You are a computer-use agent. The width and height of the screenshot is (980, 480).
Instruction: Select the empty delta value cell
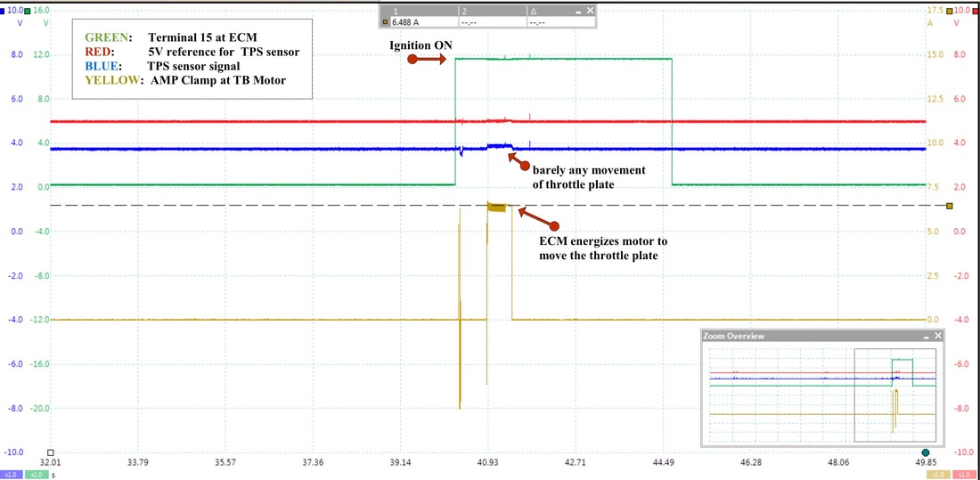(x=561, y=22)
